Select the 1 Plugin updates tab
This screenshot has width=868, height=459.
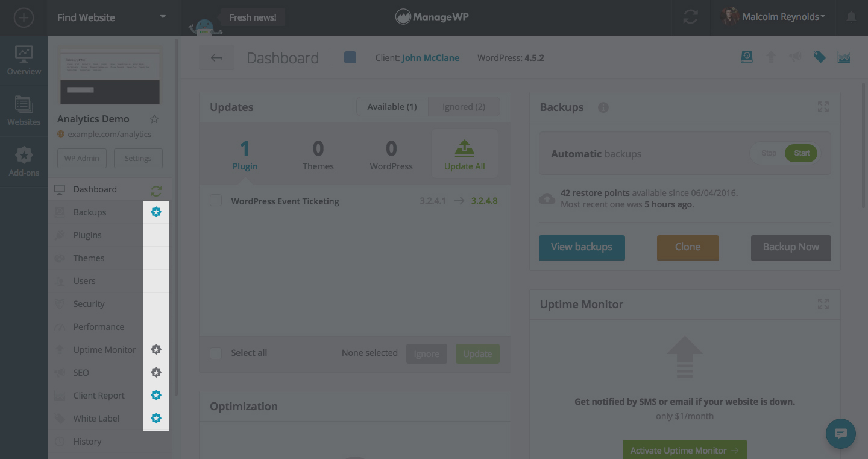point(245,155)
